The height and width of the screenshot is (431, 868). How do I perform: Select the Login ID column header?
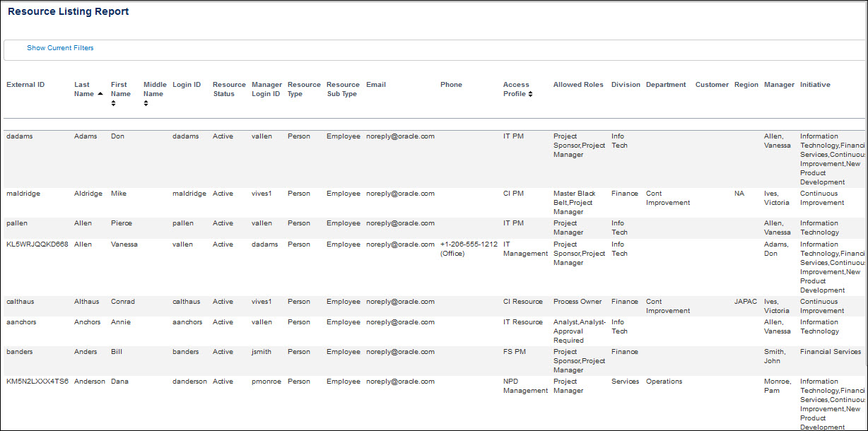point(187,85)
